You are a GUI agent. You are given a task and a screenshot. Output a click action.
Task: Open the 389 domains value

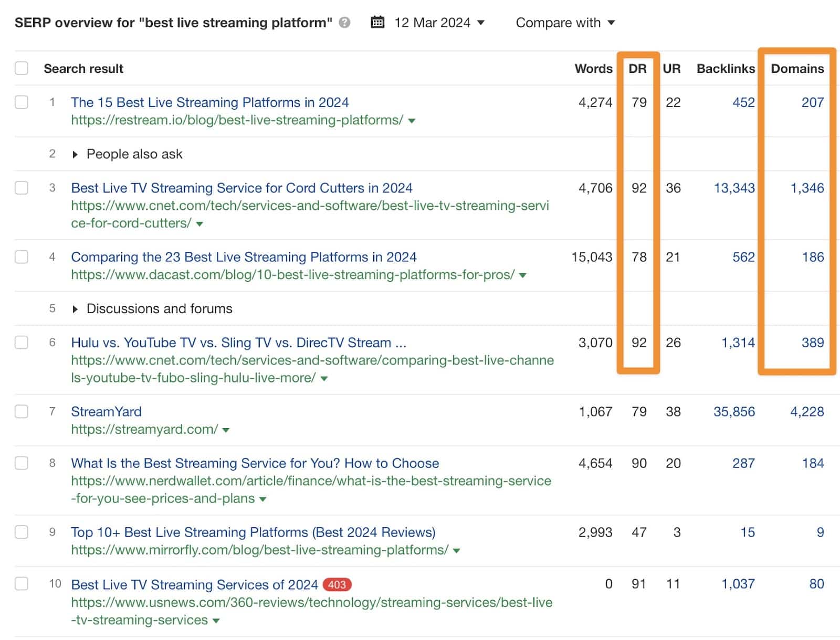(813, 343)
